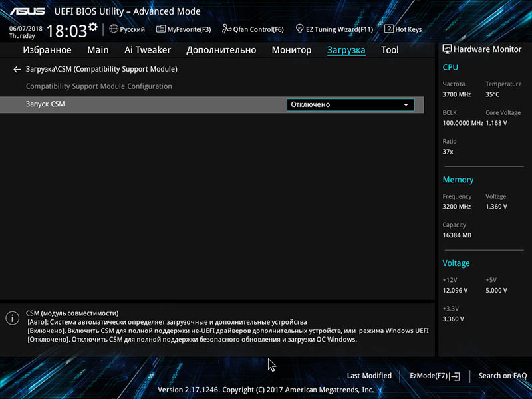Click the globe language icon
The height and width of the screenshot is (399, 532).
pos(114,29)
